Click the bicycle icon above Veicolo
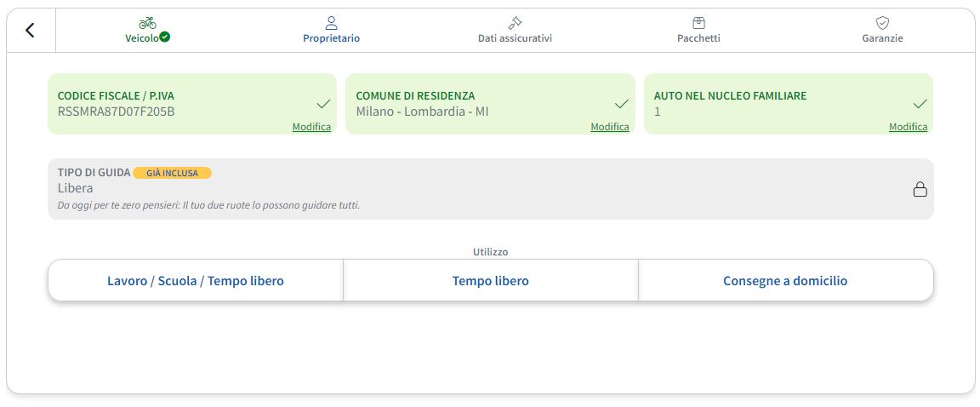The height and width of the screenshot is (407, 980). (x=147, y=23)
